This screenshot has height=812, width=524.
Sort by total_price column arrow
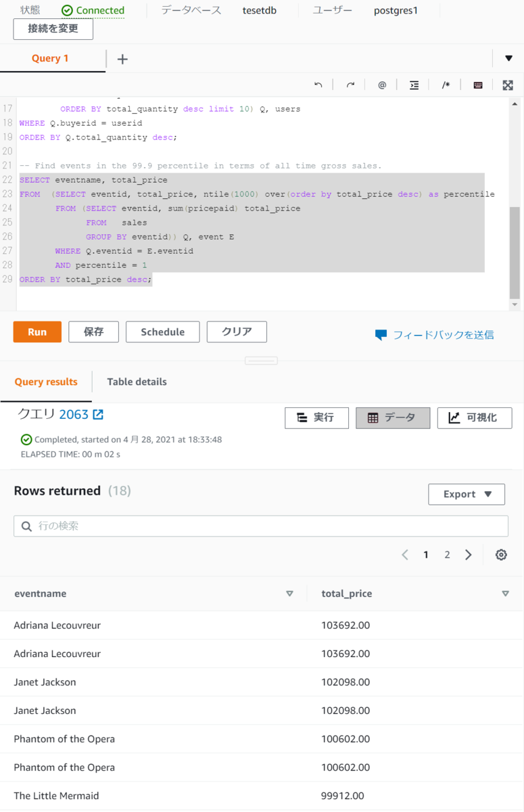point(505,593)
